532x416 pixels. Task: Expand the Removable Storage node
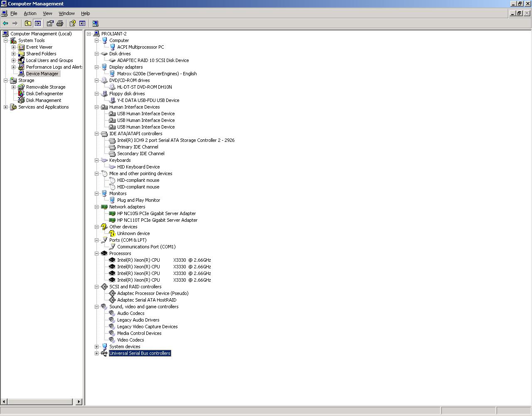14,87
